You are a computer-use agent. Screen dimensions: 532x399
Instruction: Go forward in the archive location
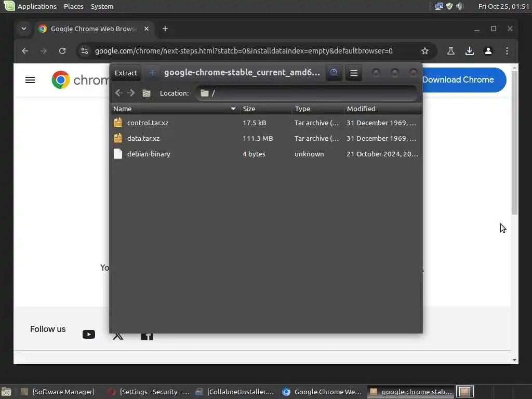131,93
